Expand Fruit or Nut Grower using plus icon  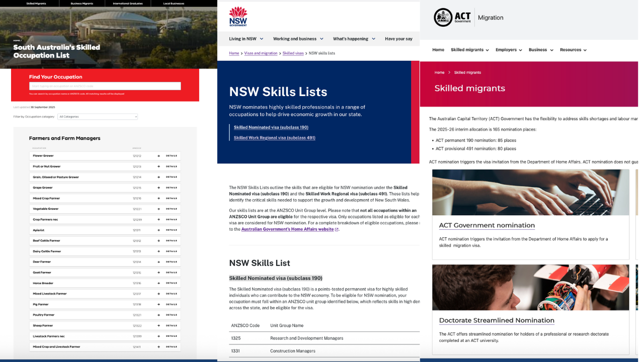[x=158, y=166]
